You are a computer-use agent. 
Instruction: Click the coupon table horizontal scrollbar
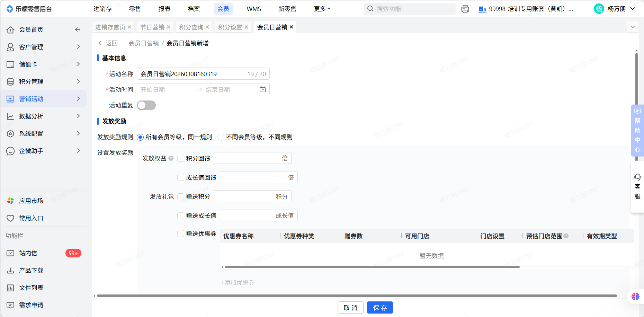pyautogui.click(x=372, y=267)
